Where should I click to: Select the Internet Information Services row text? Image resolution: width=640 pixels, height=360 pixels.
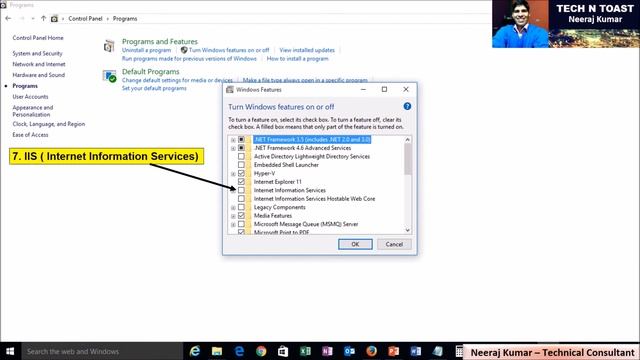[290, 190]
